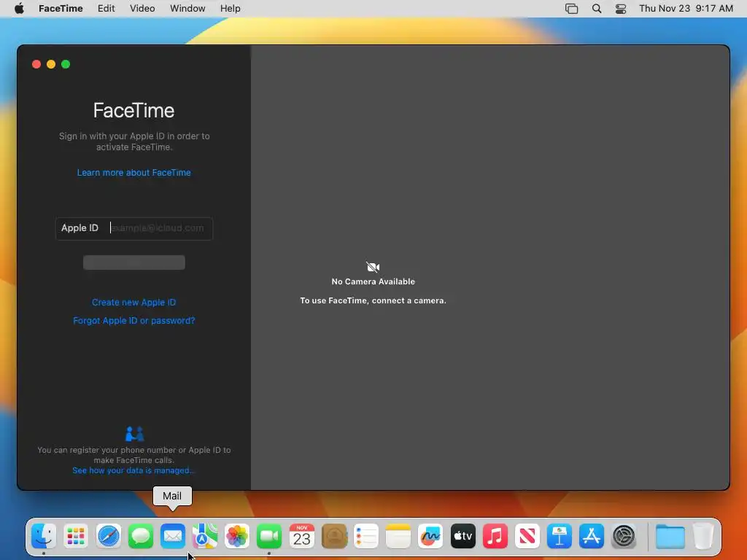Open Photos app in the Dock
The image size is (747, 560).
[x=237, y=537]
